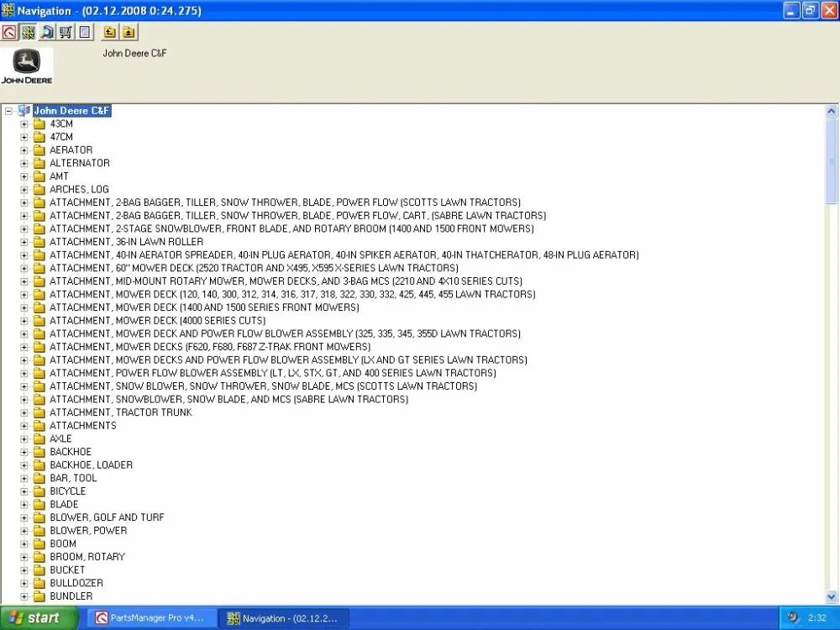Click the folder icon of BULLDOZER
Viewport: 840px width, 630px height.
[x=39, y=583]
